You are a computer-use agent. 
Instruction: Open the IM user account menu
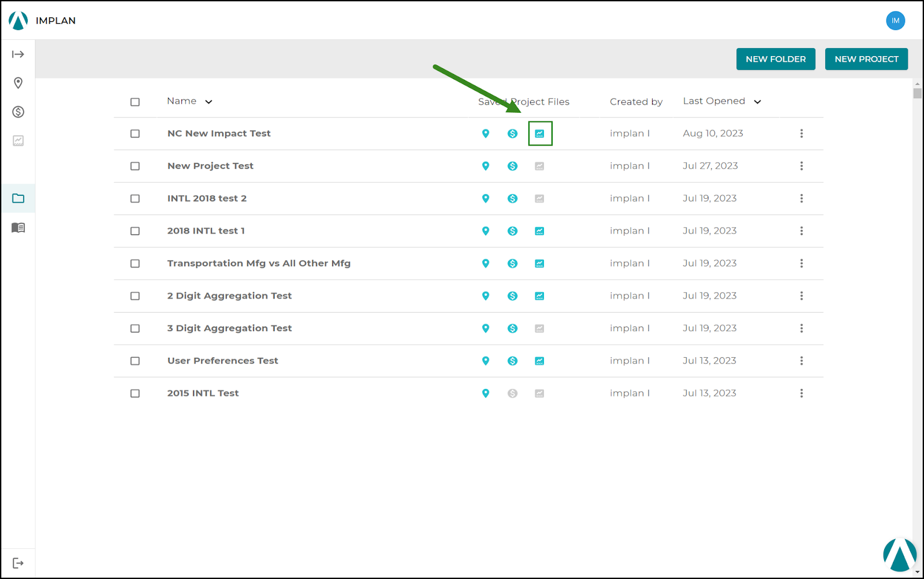(x=895, y=20)
